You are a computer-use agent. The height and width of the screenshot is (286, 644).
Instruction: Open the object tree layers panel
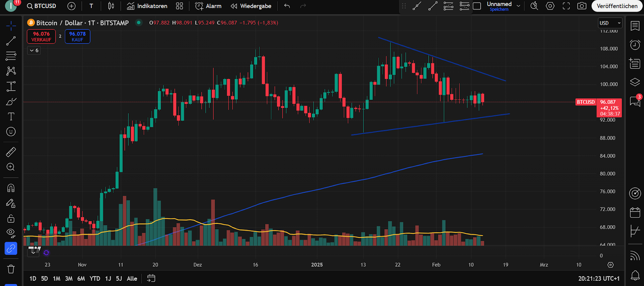click(x=635, y=82)
